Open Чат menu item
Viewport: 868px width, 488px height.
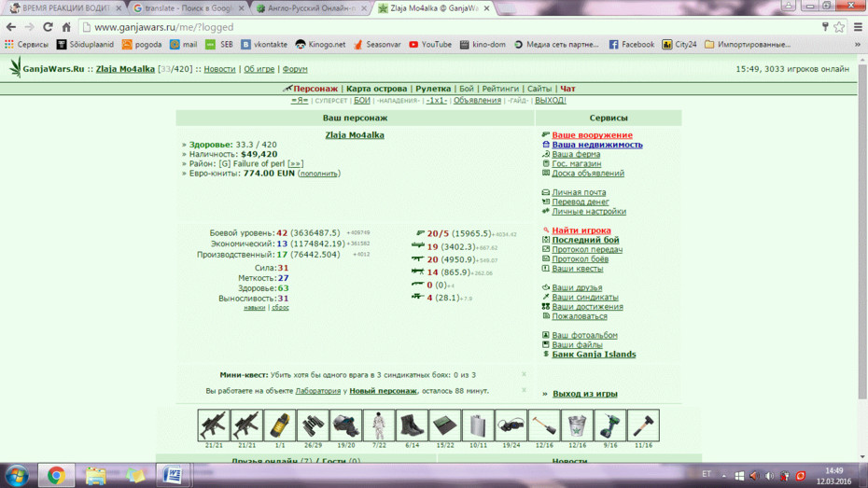point(567,89)
